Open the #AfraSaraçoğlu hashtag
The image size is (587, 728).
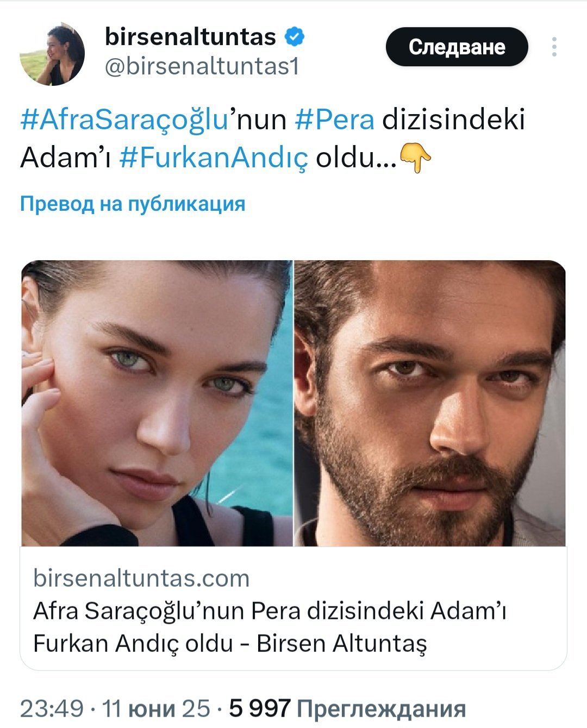(123, 120)
